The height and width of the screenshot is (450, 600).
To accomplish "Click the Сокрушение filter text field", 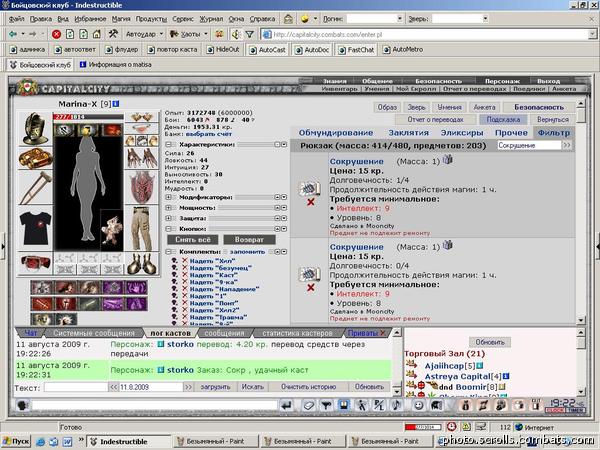I will click(x=529, y=145).
